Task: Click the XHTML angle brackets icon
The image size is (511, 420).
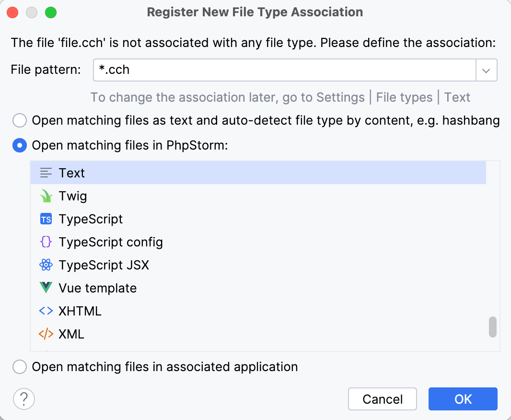Action: pyautogui.click(x=46, y=311)
